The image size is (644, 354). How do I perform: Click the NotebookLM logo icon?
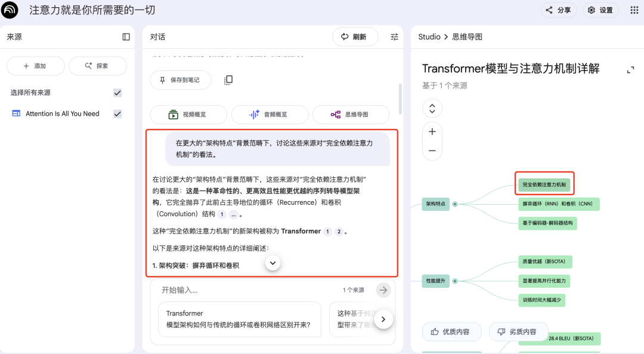(10, 10)
